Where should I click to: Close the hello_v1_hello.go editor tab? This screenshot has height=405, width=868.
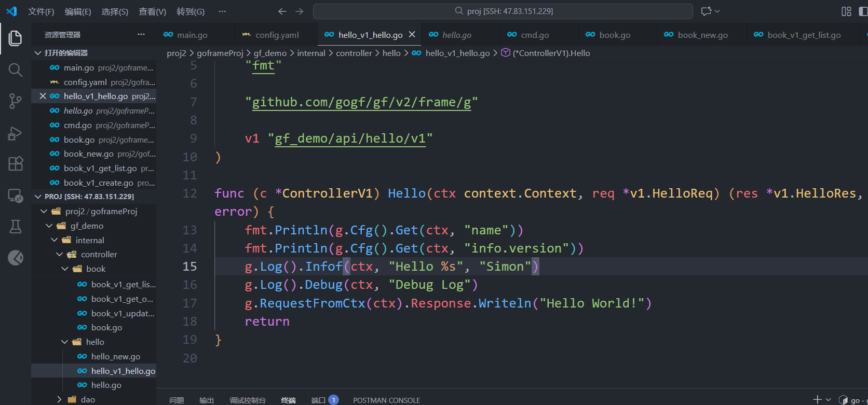(x=412, y=34)
